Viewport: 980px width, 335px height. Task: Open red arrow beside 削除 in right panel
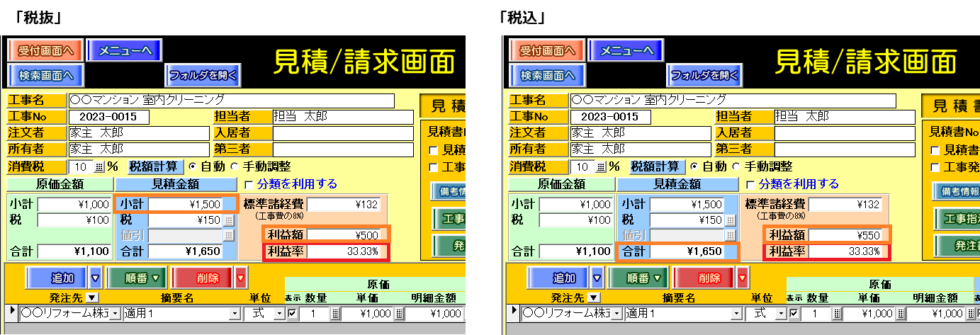[x=743, y=277]
